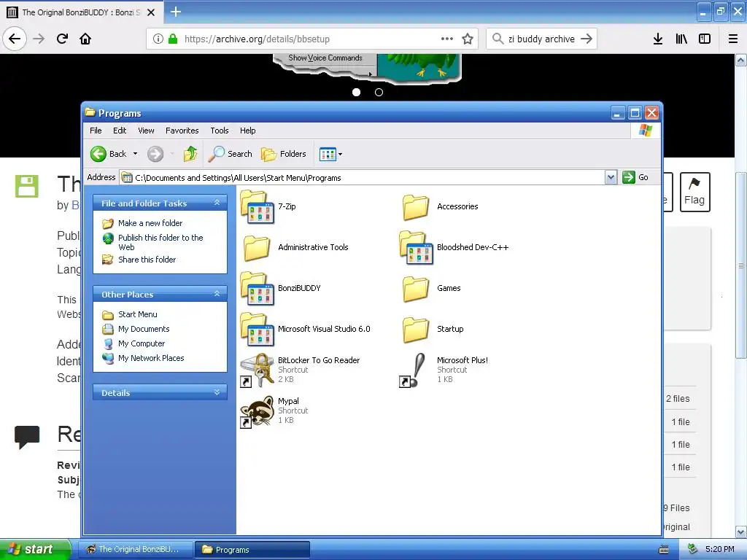
Task: Click the browser search box
Action: pyautogui.click(x=542, y=39)
